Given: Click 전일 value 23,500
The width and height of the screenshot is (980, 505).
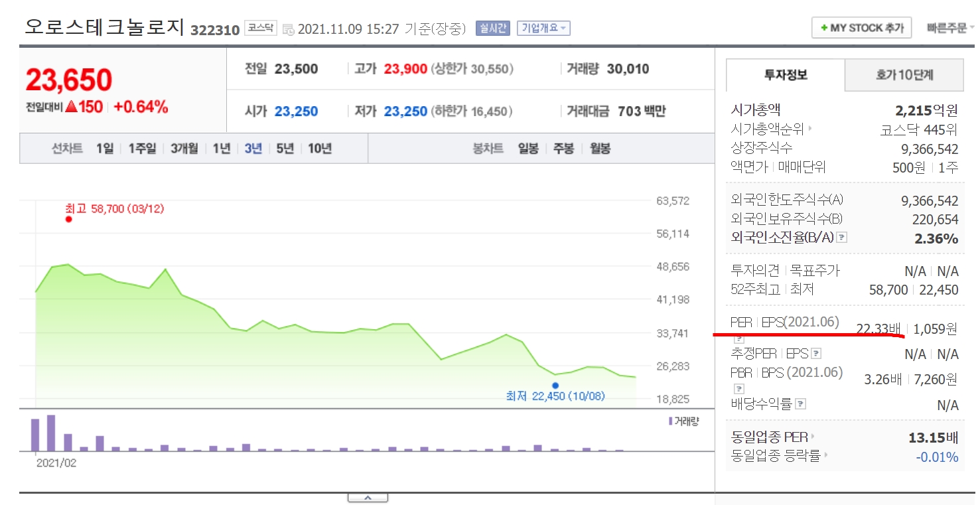Looking at the screenshot, I should 297,69.
